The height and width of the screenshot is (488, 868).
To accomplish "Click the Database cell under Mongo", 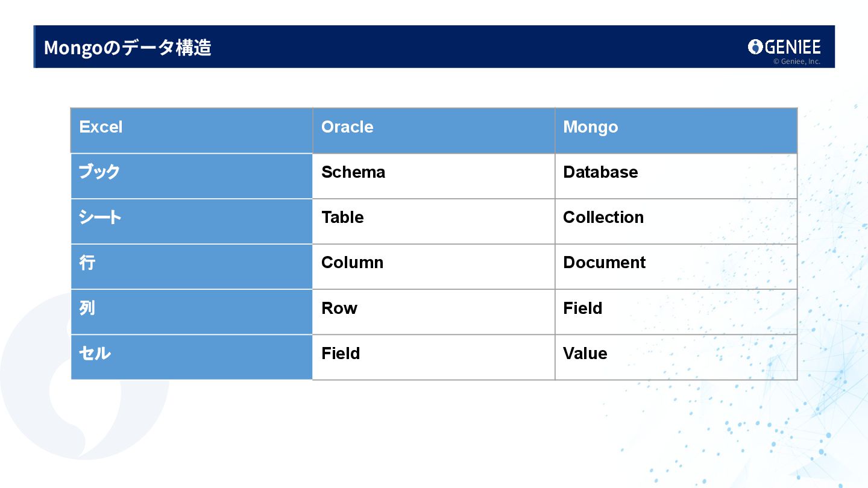I will pyautogui.click(x=676, y=176).
